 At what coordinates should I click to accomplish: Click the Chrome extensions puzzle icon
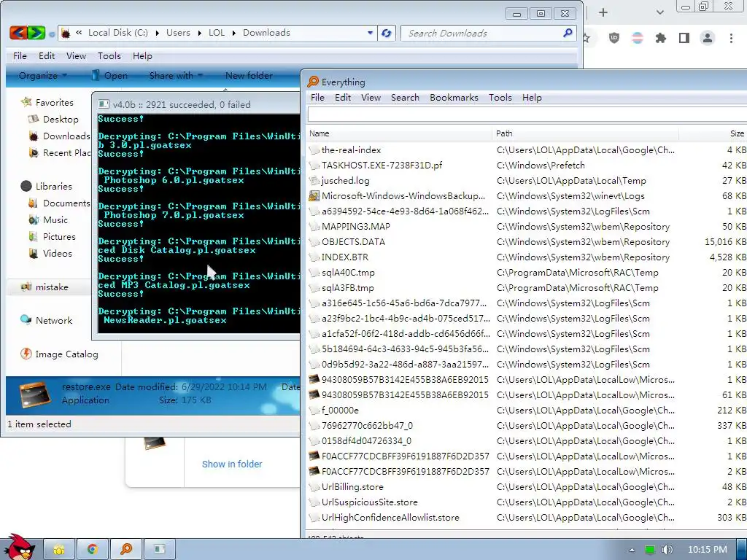(660, 38)
